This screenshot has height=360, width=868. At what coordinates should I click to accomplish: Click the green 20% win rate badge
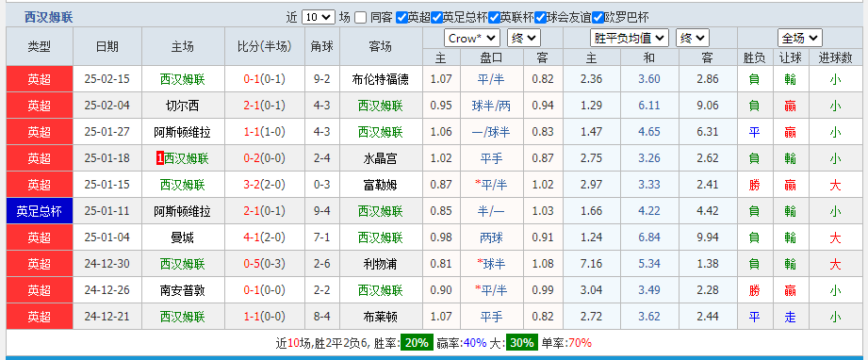point(417,343)
